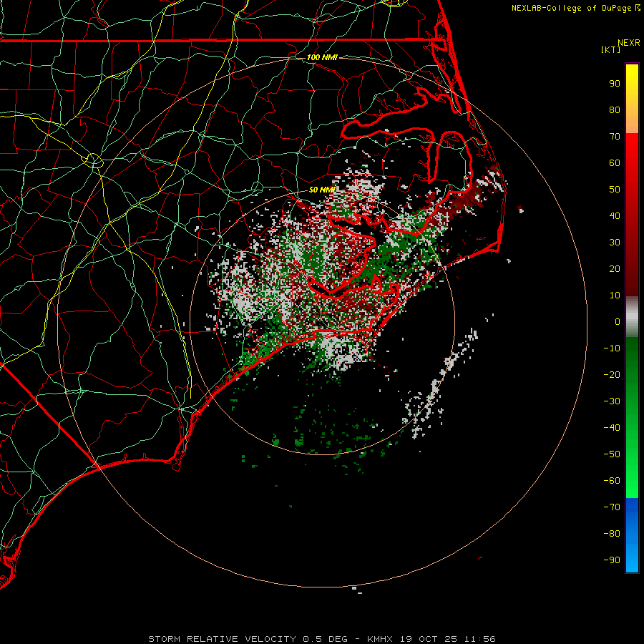644x644 pixels.
Task: Select the 90 value on velocity scale
Action: [615, 84]
